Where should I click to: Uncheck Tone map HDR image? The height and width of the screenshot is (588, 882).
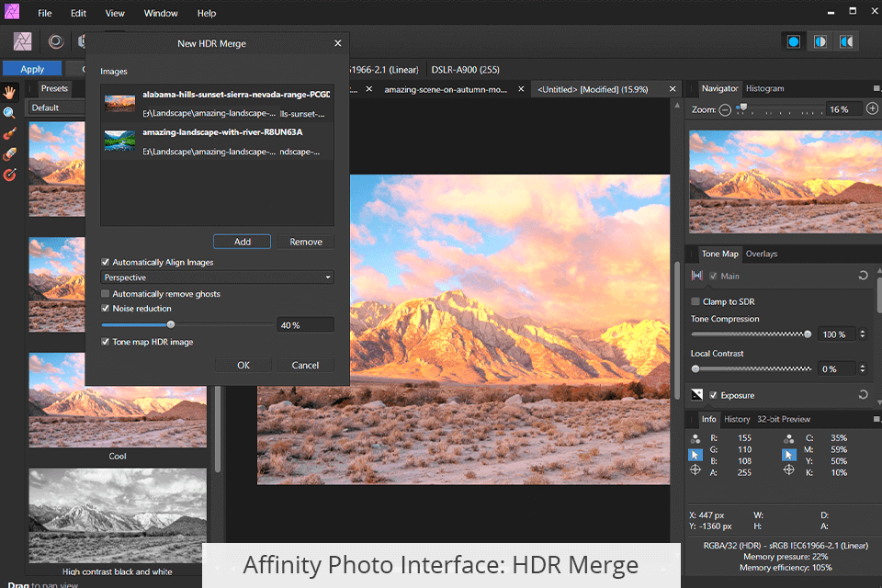click(106, 340)
